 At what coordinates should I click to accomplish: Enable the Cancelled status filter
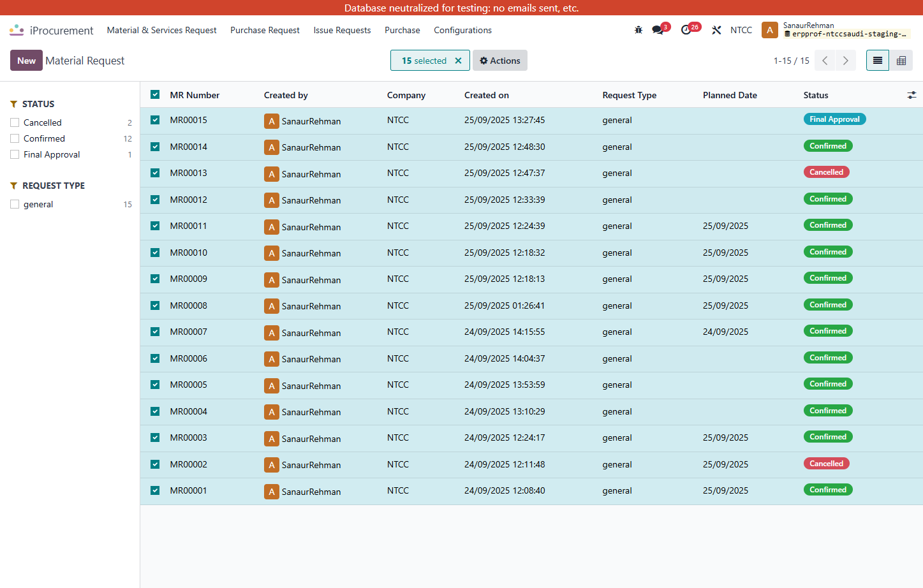[x=15, y=122]
